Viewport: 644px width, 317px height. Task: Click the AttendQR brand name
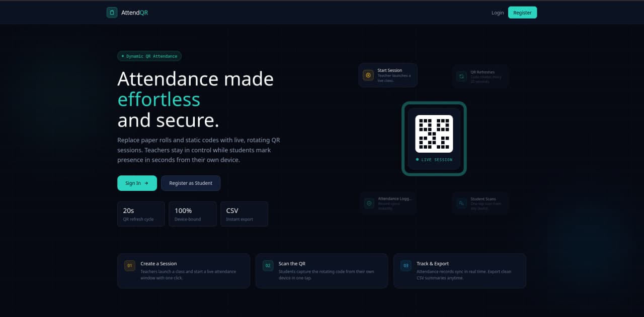tap(134, 13)
